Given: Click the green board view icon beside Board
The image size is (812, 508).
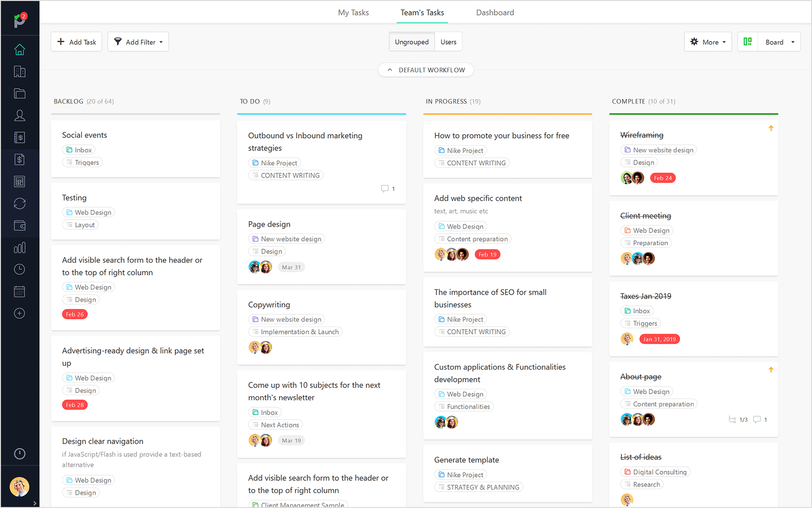Looking at the screenshot, I should tap(747, 42).
